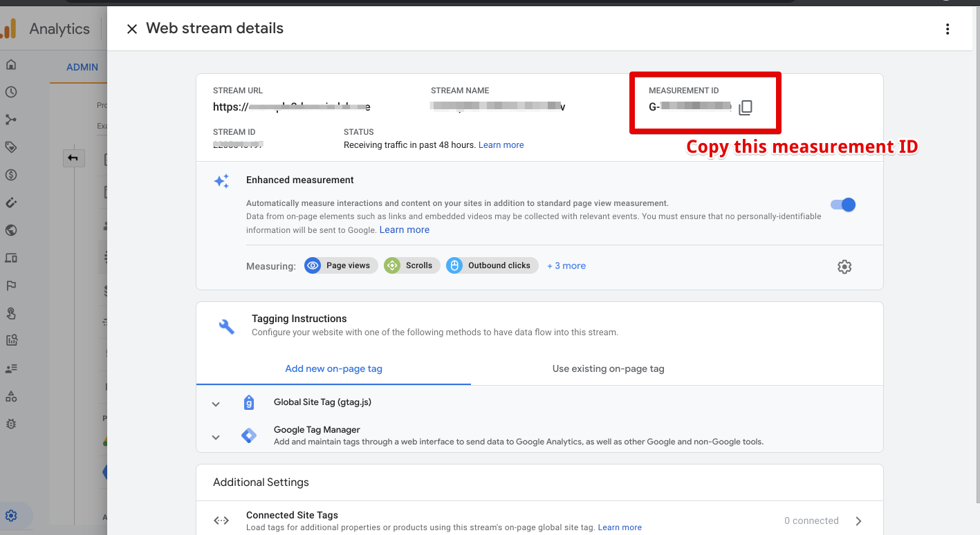Expand the Google Tag Manager section
The height and width of the screenshot is (535, 980).
point(216,437)
